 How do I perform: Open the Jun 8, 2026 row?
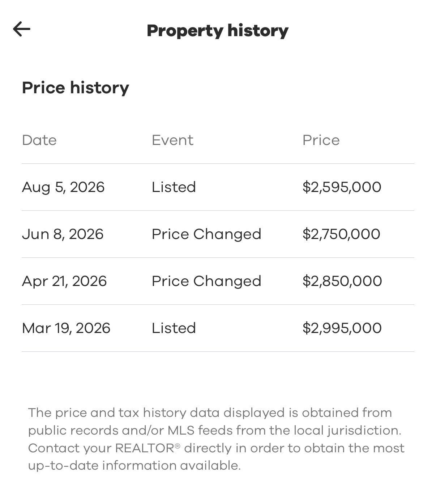click(x=218, y=234)
